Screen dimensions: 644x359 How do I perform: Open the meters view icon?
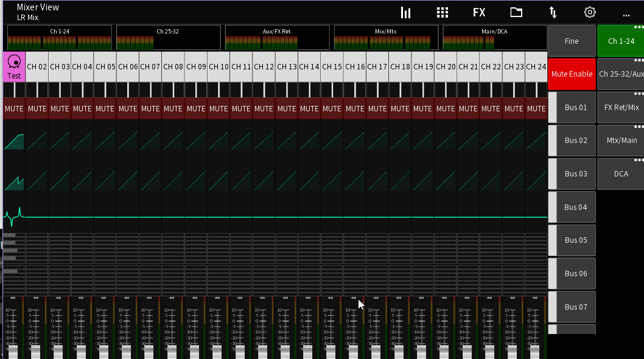point(406,13)
